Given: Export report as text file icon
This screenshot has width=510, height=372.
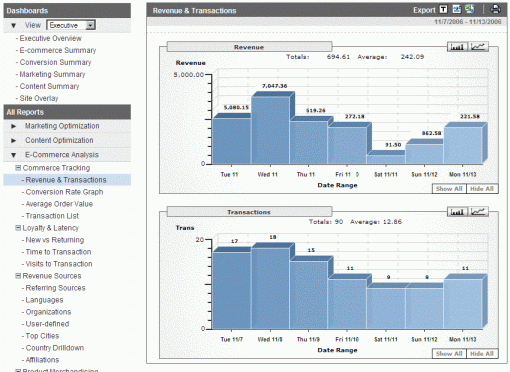Looking at the screenshot, I should click(443, 9).
